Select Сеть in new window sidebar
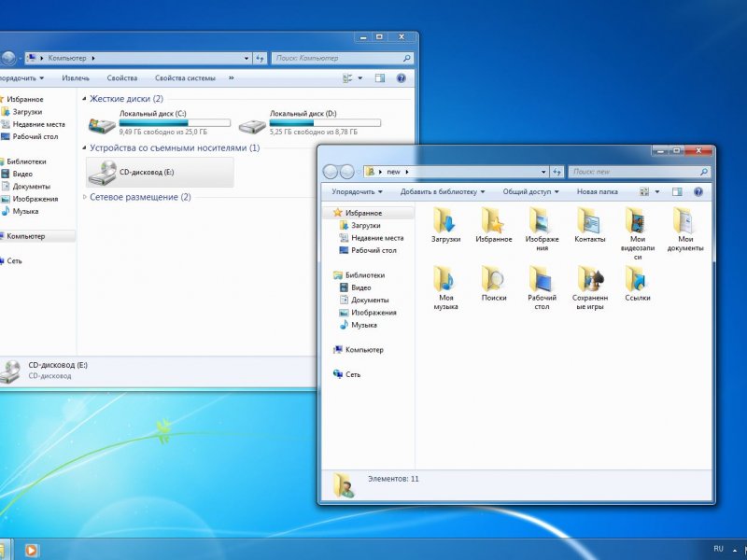 353,374
